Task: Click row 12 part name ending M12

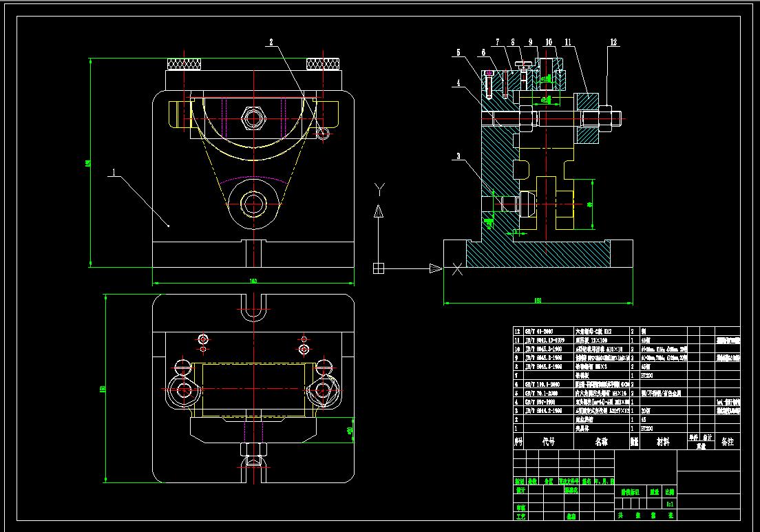Action: (593, 332)
